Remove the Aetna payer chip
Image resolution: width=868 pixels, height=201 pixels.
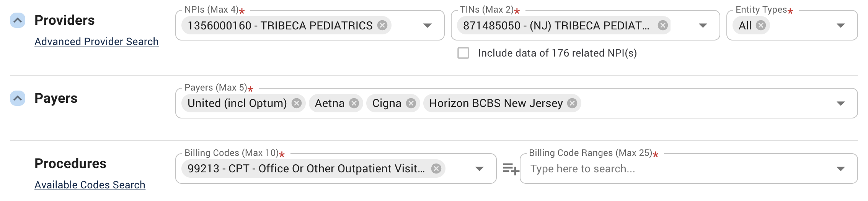pos(354,103)
